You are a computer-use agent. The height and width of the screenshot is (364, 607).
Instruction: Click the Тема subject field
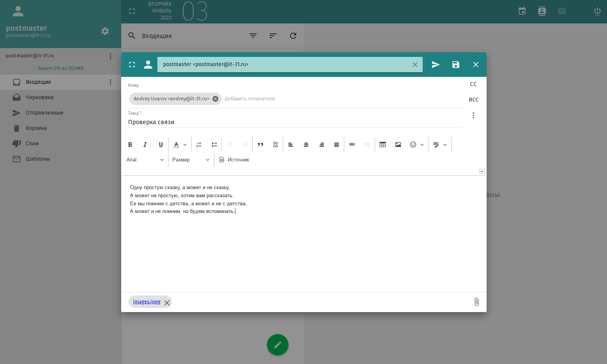coord(295,122)
